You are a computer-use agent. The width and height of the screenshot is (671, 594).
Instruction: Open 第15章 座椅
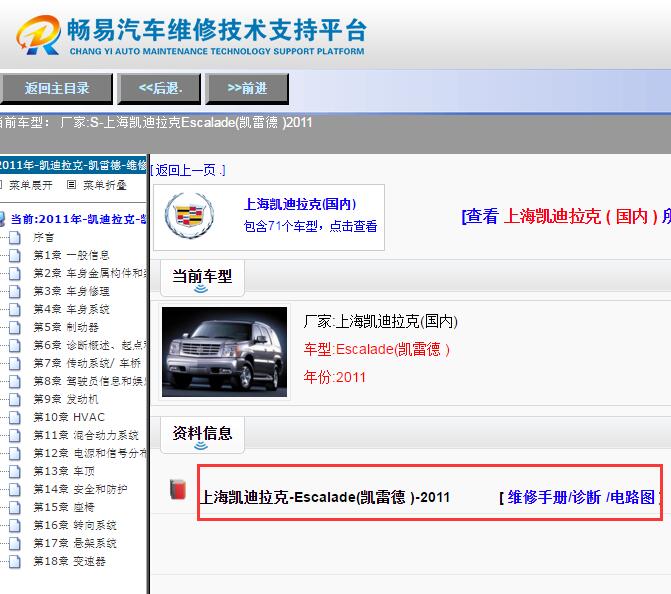coord(64,507)
